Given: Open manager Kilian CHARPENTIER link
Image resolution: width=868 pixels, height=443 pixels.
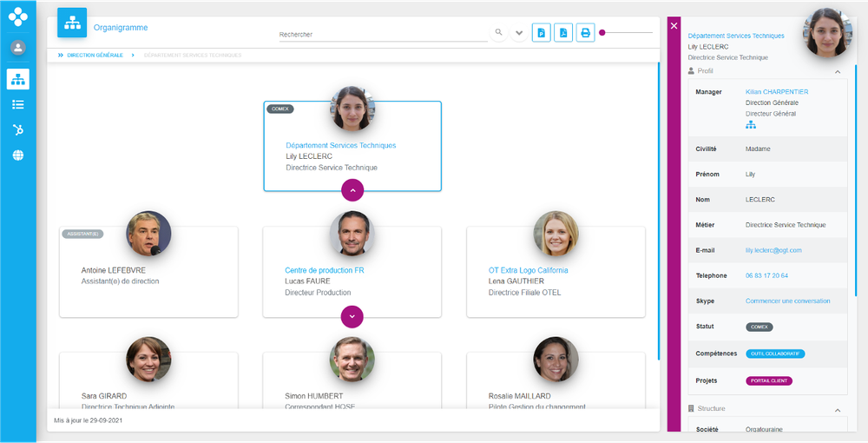Looking at the screenshot, I should [x=777, y=92].
